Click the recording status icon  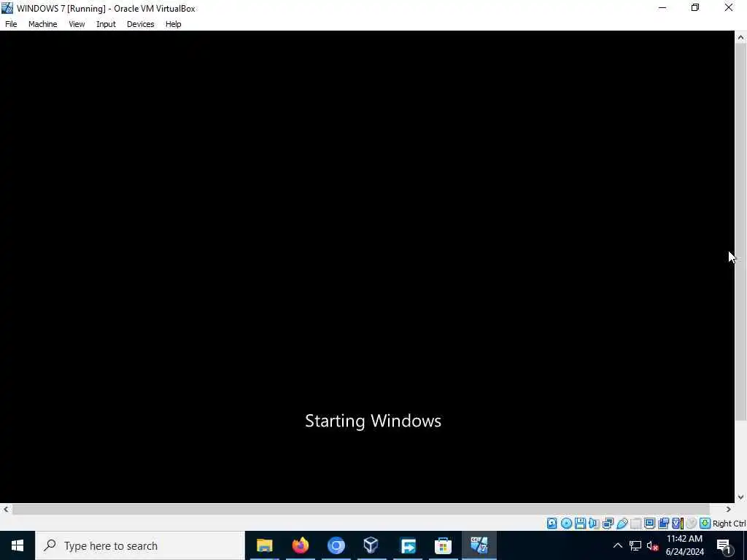point(663,524)
